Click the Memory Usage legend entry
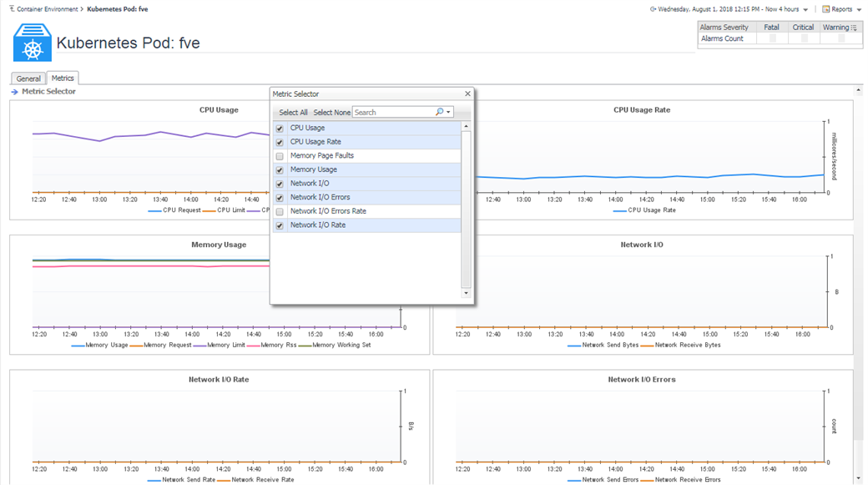The image size is (868, 485). click(x=99, y=345)
